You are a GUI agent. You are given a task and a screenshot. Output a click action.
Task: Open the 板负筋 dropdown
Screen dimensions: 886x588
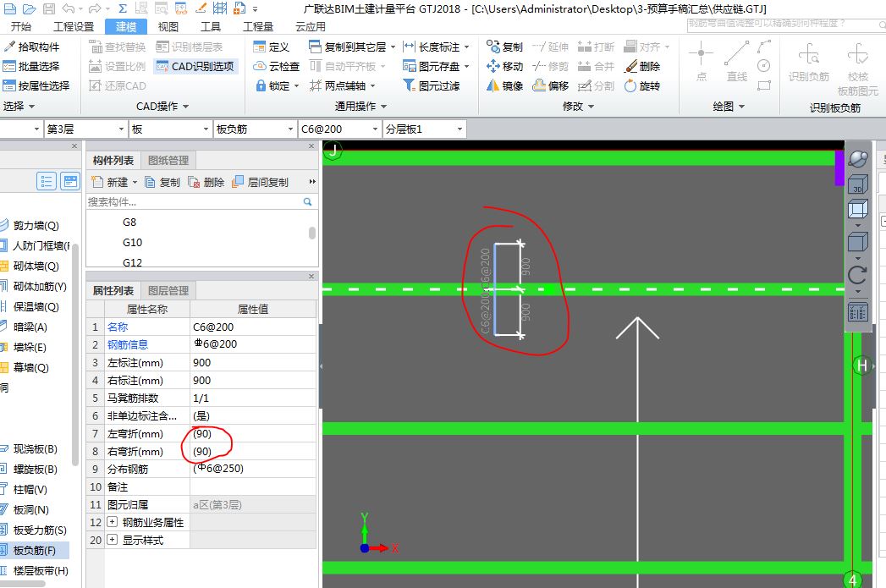(255, 129)
